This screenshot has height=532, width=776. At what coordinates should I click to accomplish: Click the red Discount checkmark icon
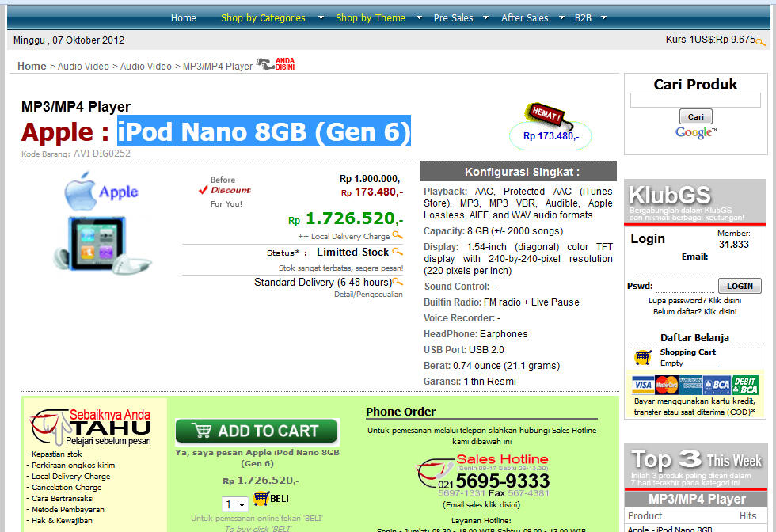[203, 189]
